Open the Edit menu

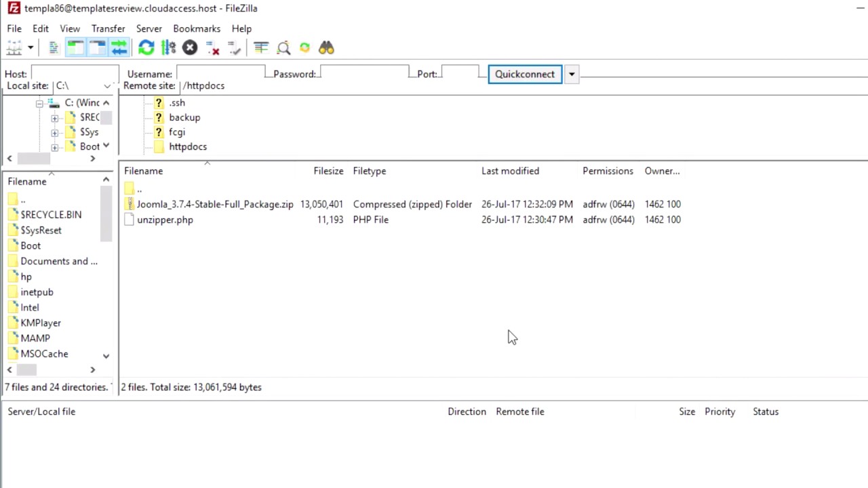(x=41, y=28)
